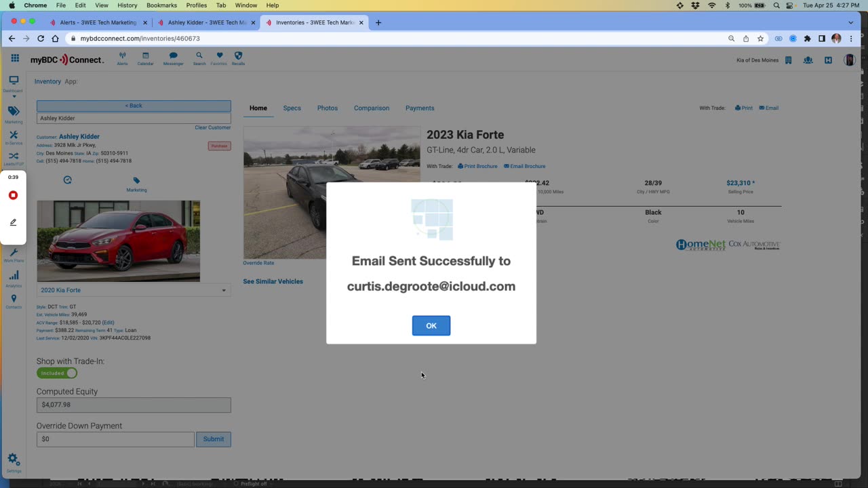Click Print Brochure link

tap(477, 166)
